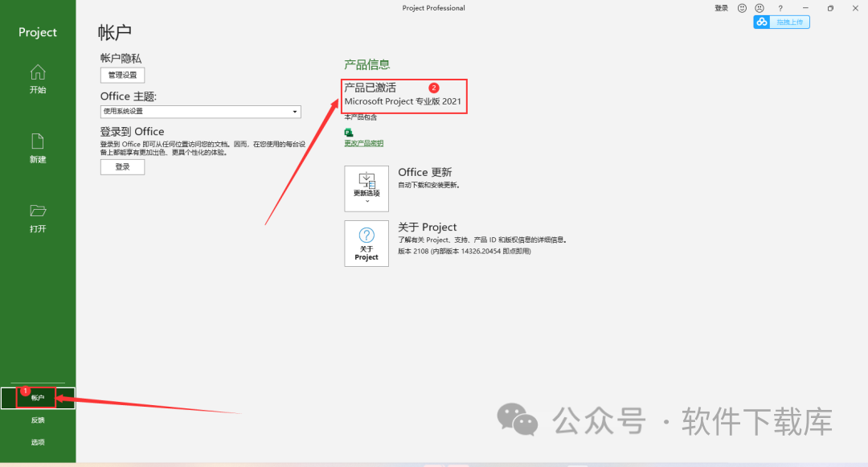Open the 打开 file page

point(38,218)
